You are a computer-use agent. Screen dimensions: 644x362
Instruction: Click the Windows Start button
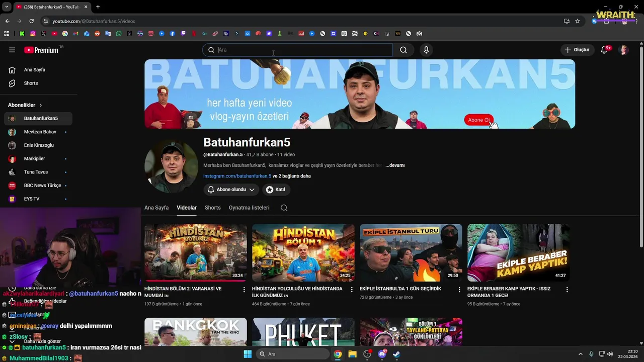click(x=248, y=354)
